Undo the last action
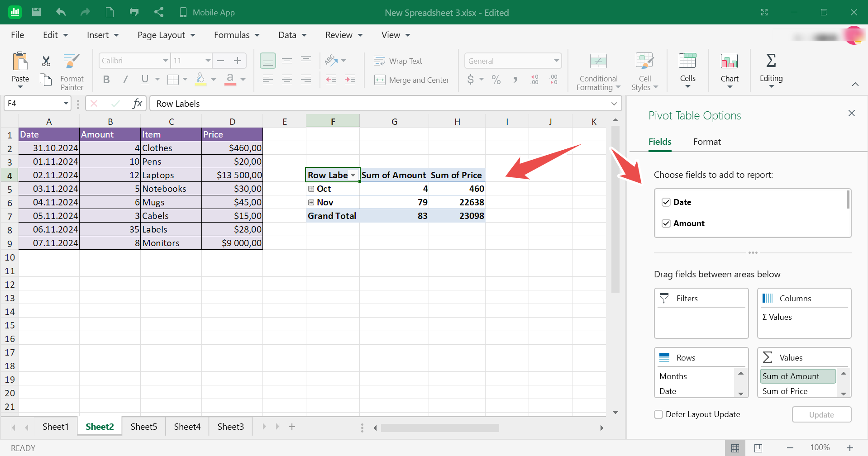Viewport: 868px width, 456px height. [61, 12]
